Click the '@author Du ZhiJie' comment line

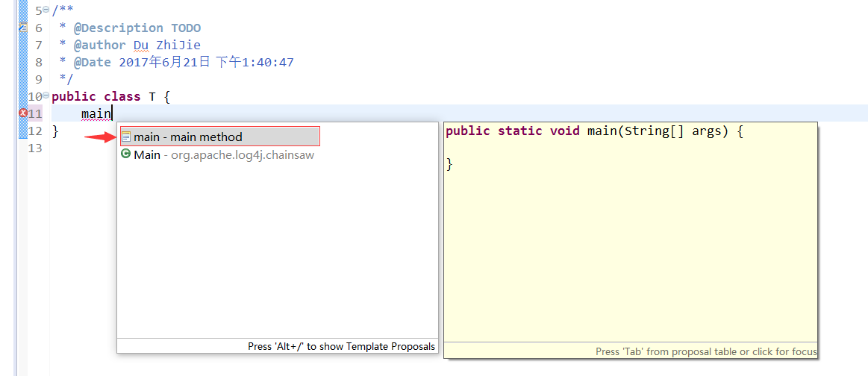coord(130,45)
